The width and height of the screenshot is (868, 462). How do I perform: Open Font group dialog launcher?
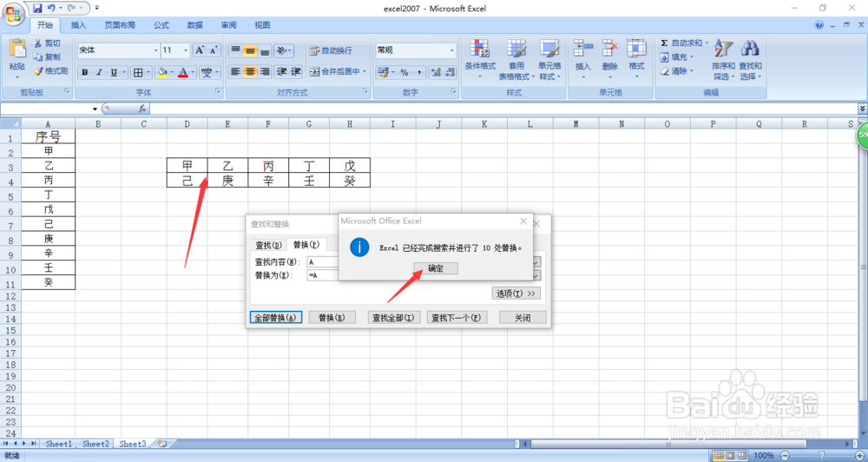tap(218, 91)
